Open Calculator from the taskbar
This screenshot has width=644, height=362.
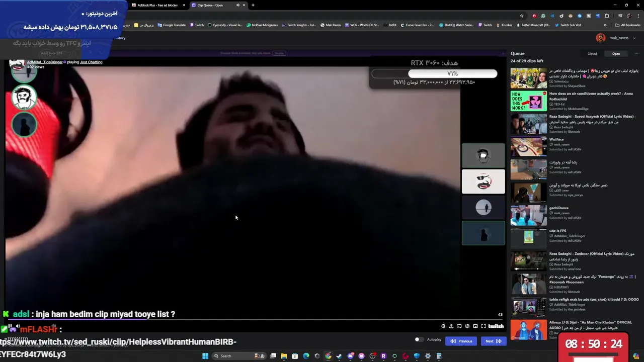click(439, 356)
